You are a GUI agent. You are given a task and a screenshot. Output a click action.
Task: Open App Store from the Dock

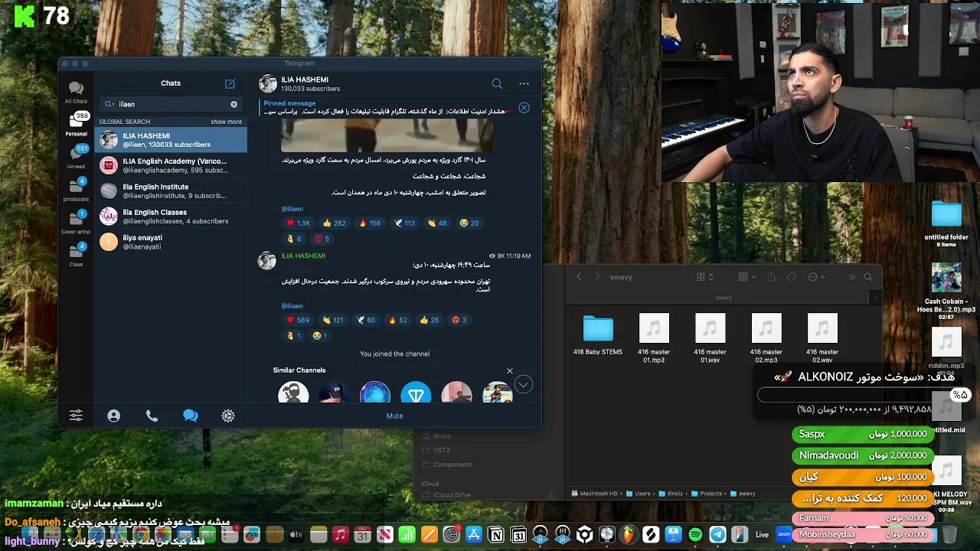[474, 535]
